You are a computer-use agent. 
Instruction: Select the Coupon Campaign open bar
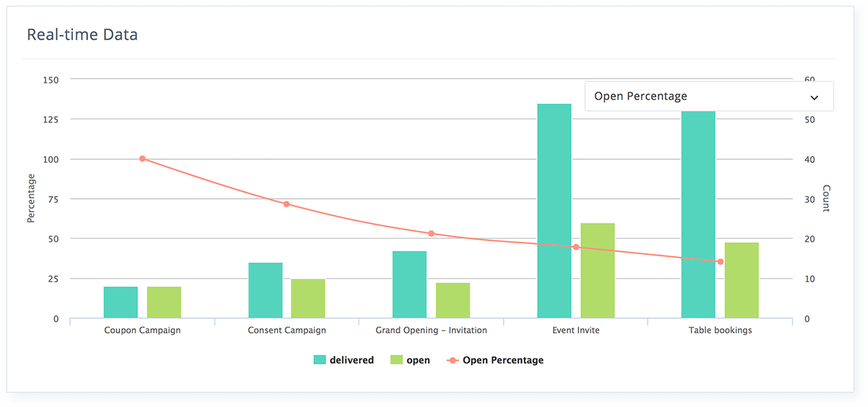click(x=164, y=302)
